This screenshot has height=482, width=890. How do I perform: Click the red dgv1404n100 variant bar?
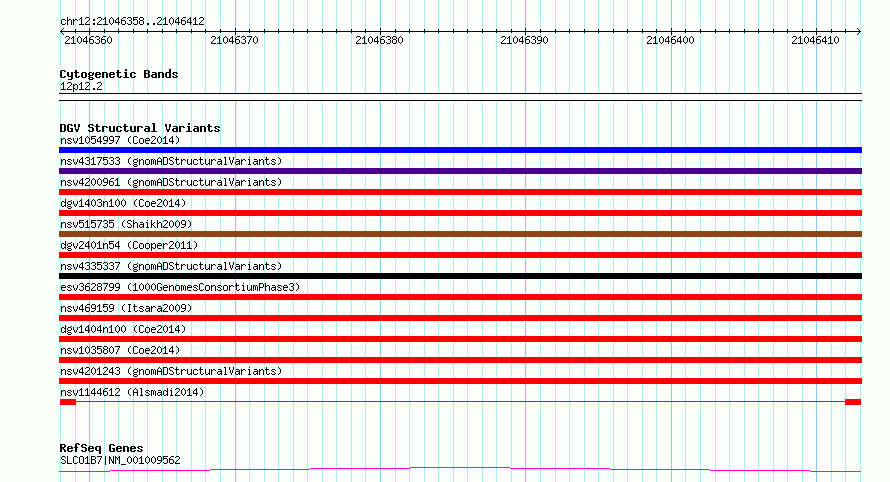(x=460, y=339)
